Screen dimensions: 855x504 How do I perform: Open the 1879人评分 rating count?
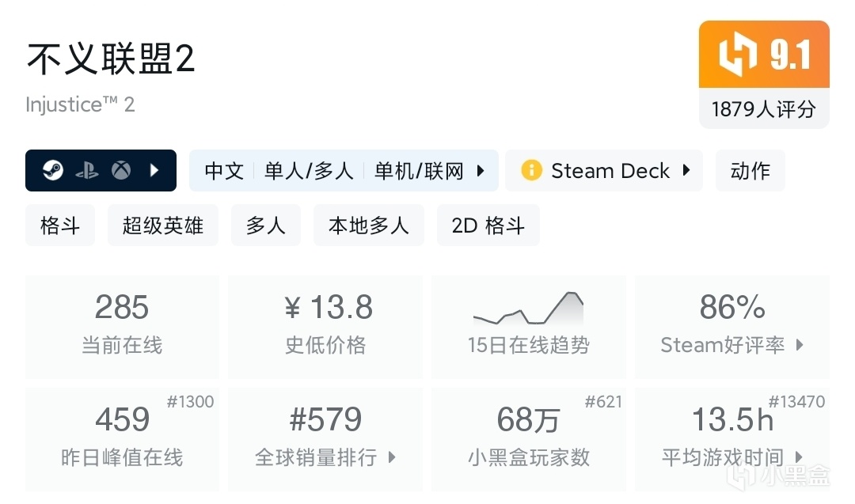763,109
